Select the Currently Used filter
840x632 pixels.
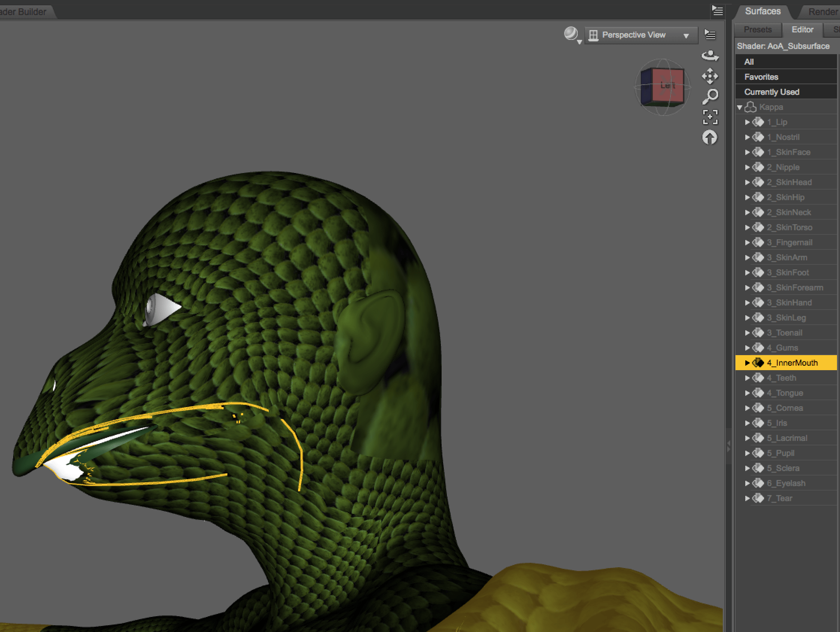pos(772,92)
